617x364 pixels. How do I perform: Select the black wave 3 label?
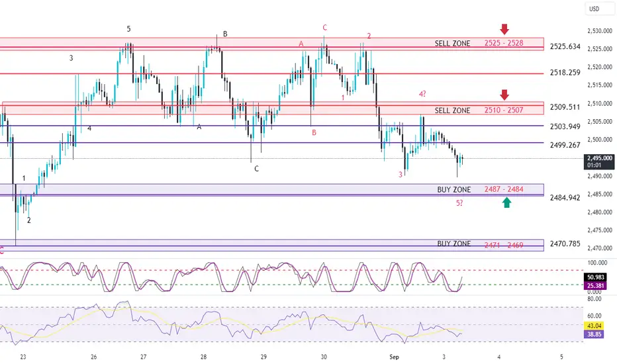[71, 58]
